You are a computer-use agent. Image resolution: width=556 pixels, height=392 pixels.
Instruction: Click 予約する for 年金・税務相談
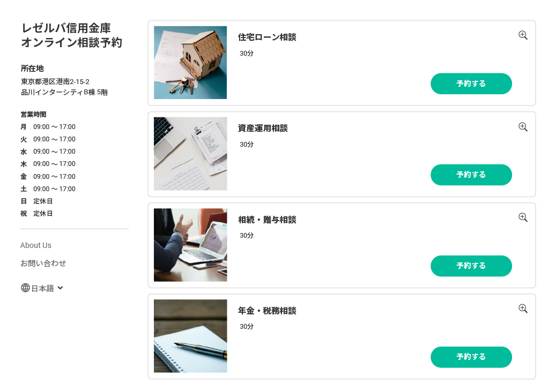pos(471,357)
